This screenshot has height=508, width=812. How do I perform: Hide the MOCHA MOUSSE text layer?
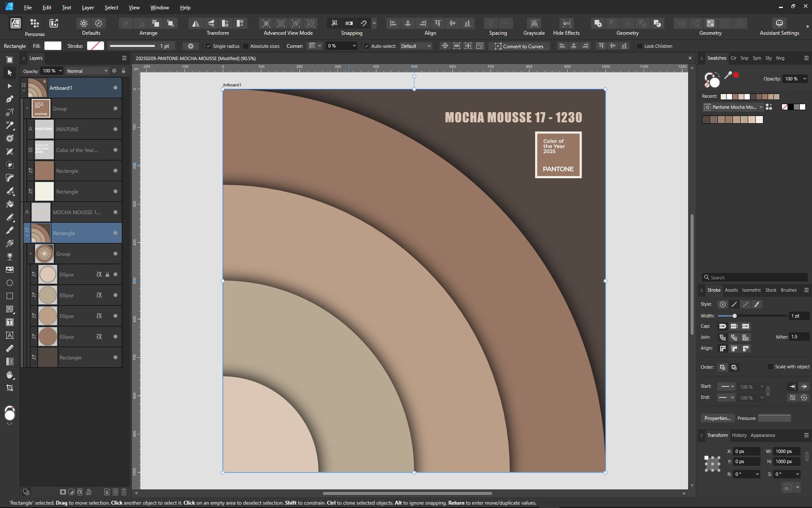[x=115, y=213]
